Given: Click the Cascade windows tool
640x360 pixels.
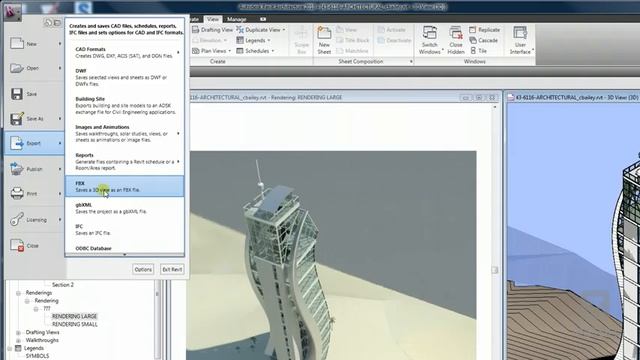Looking at the screenshot, I should (x=484, y=40).
